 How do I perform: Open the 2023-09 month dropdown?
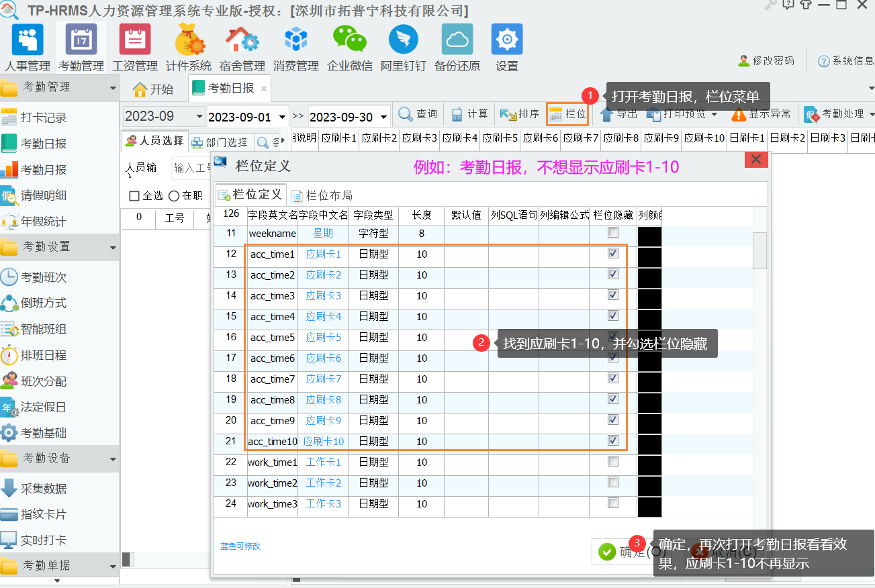tap(199, 117)
